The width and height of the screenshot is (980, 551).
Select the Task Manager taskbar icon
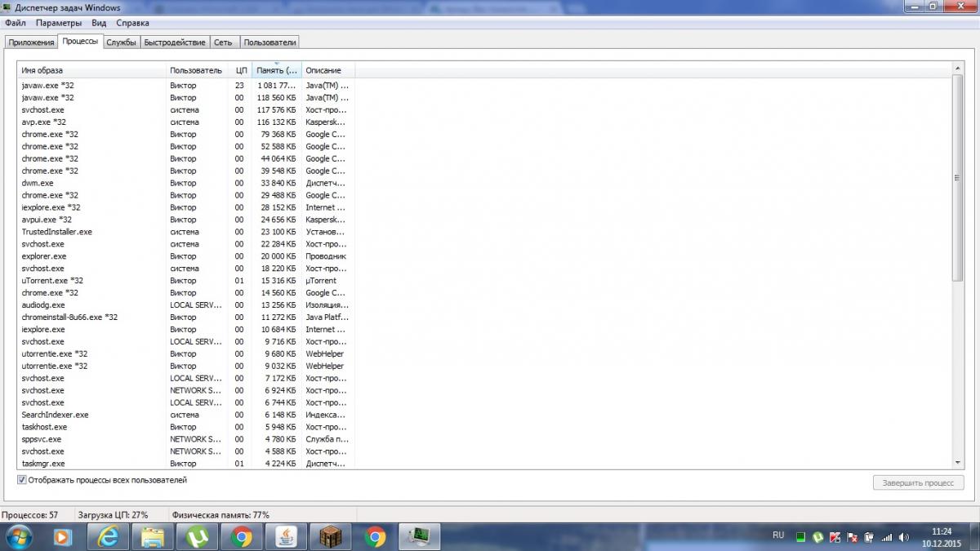[x=420, y=536]
